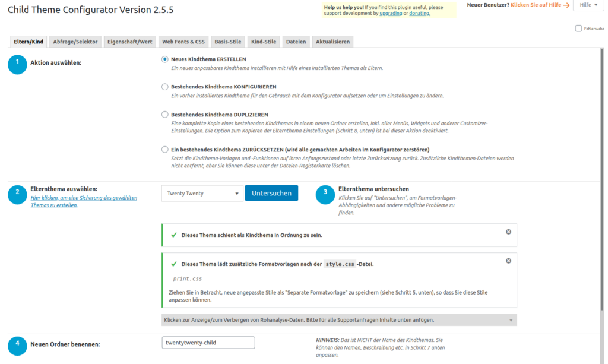The image size is (608, 364).
Task: Follow the donating link
Action: pos(420,13)
